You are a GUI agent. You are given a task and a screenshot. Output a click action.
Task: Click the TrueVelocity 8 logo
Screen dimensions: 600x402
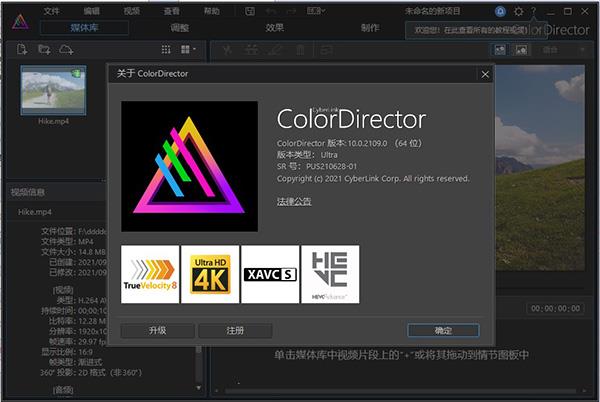click(x=150, y=274)
